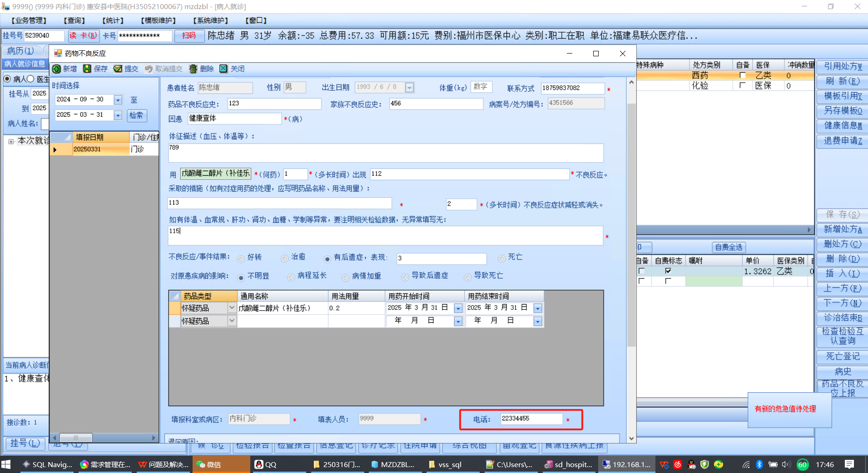Open SQL Navigator from the taskbar
This screenshot has height=473, width=868.
[47, 464]
